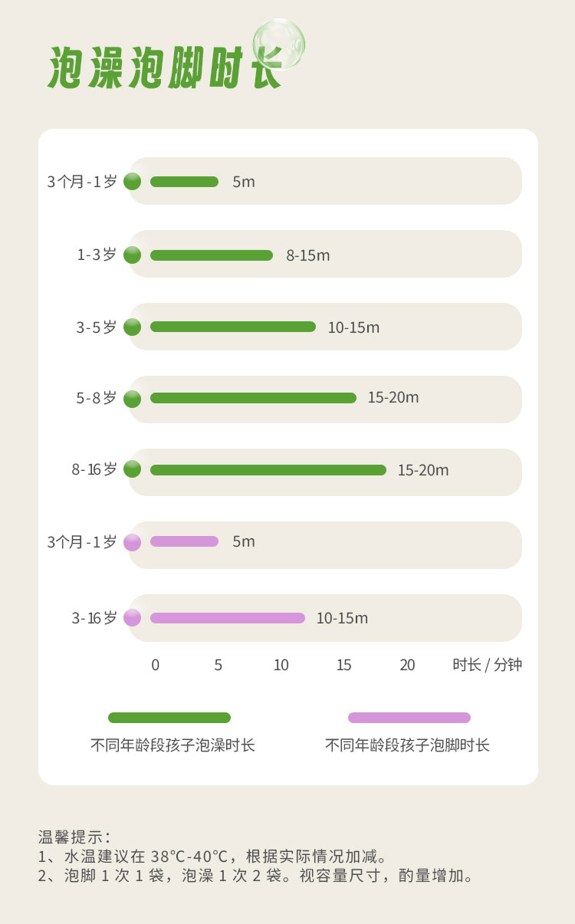Click the longest green bar for 8-16岁

point(268,470)
